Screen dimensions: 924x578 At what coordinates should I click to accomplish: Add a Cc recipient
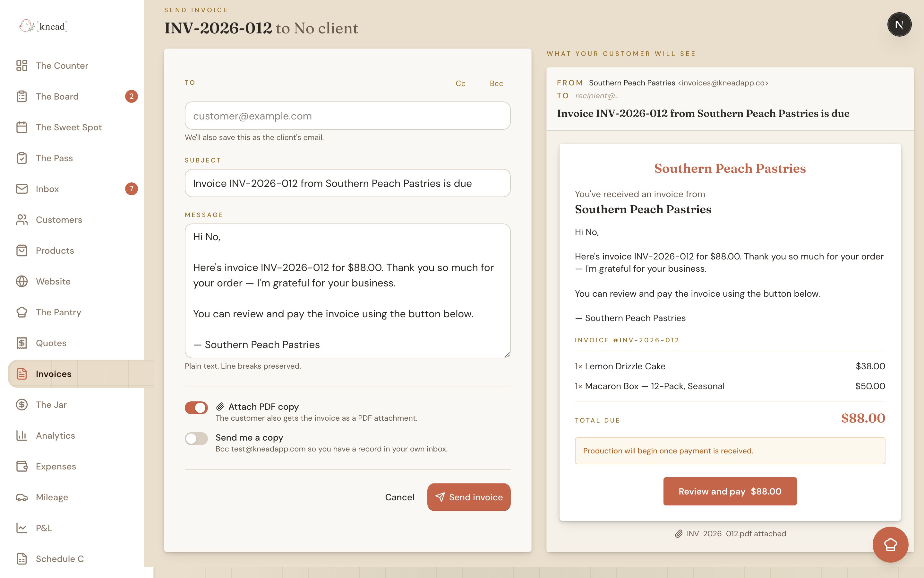[x=460, y=83]
